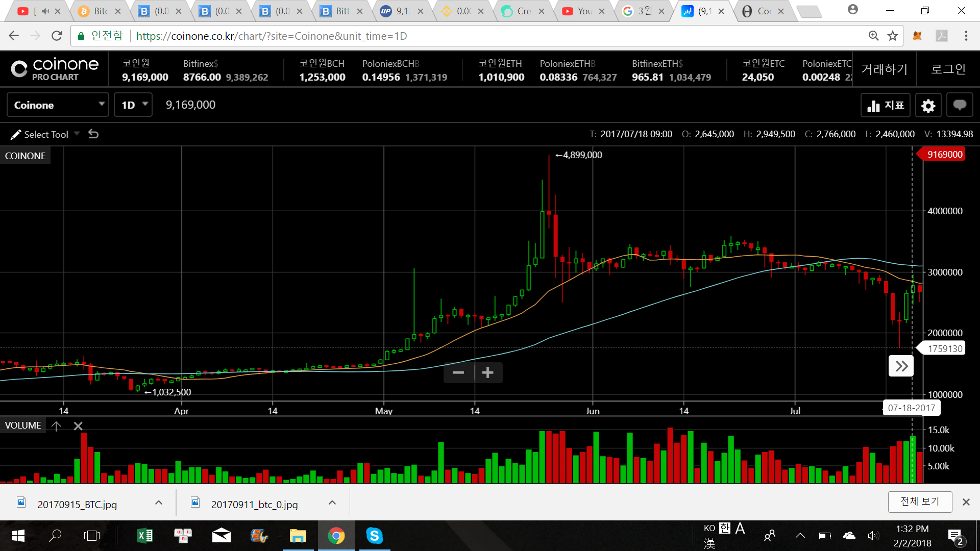Image resolution: width=980 pixels, height=551 pixels.
Task: Click 전체 보기 show all downloads
Action: (x=920, y=502)
